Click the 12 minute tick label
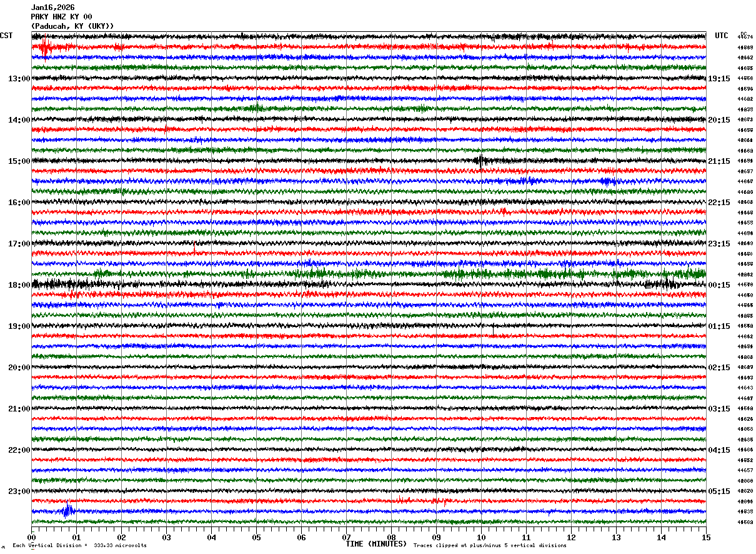This screenshot has height=554, width=756. pos(571,537)
